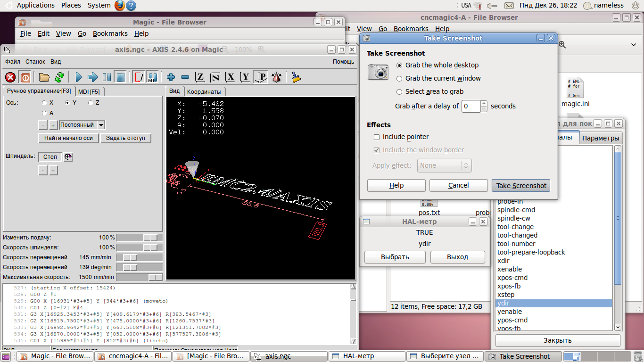Click the Закрыть button in HAL window
644x362 pixels.
pos(558,340)
